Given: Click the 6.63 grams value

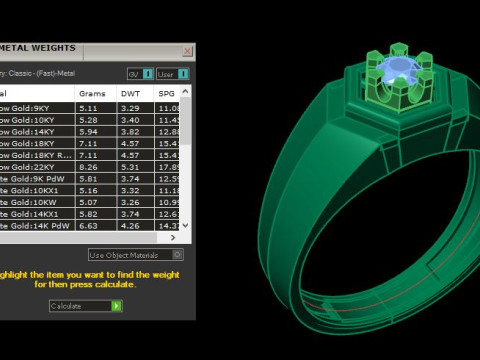Looking at the screenshot, I should point(88,226).
